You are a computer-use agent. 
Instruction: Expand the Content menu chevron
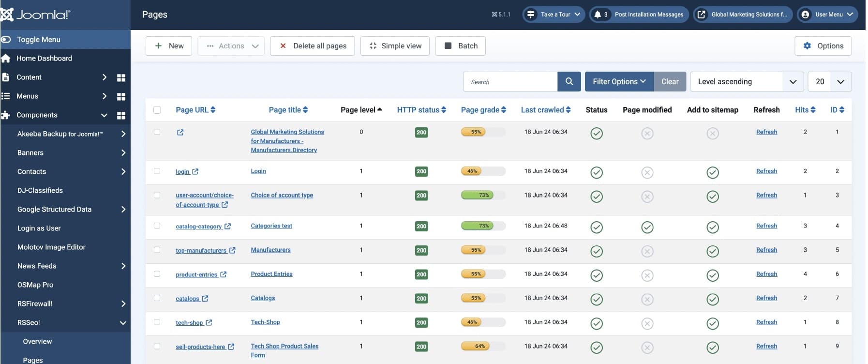[x=104, y=77]
